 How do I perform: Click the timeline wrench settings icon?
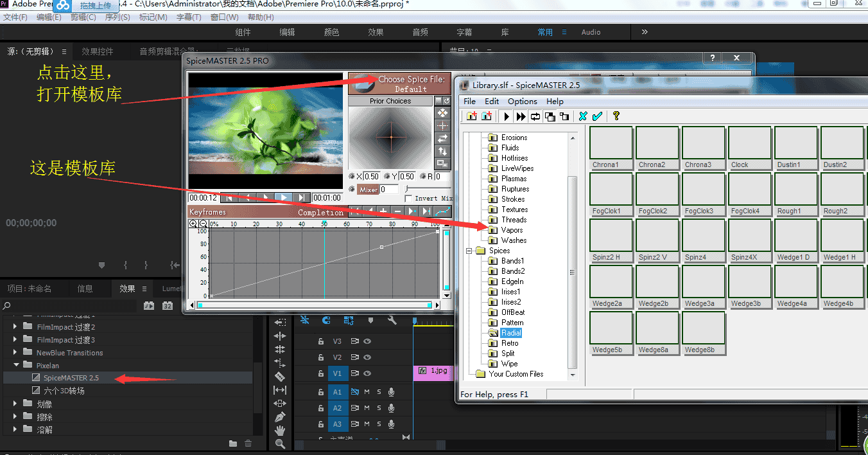tap(392, 320)
